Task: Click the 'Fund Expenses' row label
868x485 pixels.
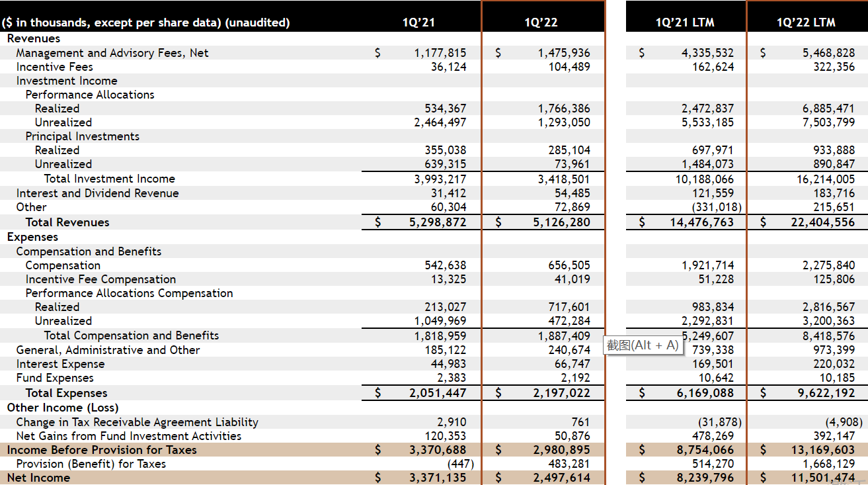Action: [55, 378]
